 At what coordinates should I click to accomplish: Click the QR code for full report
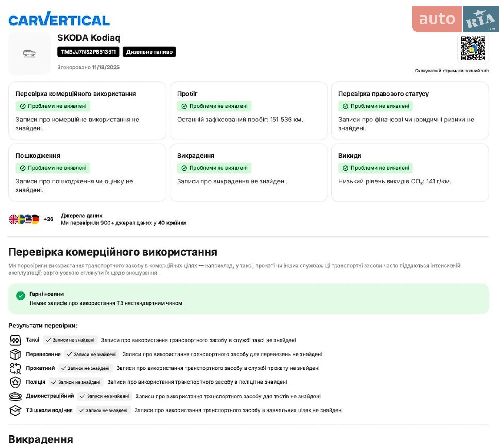click(x=473, y=48)
